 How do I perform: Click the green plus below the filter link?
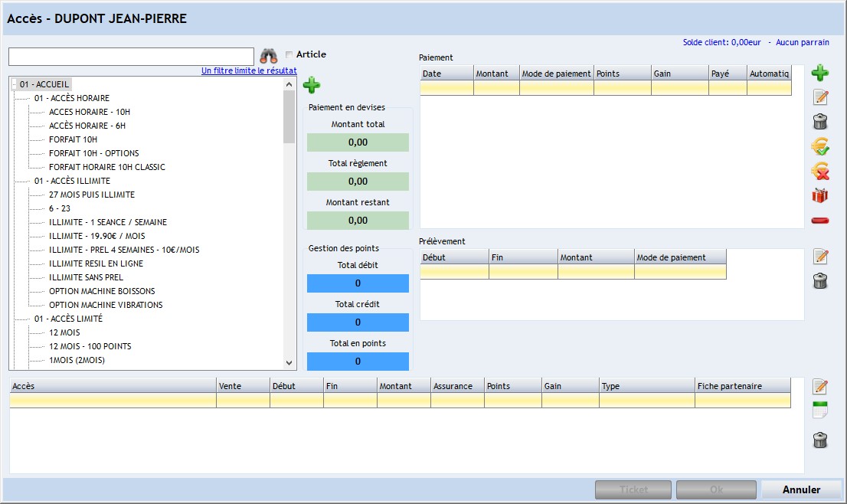point(312,85)
